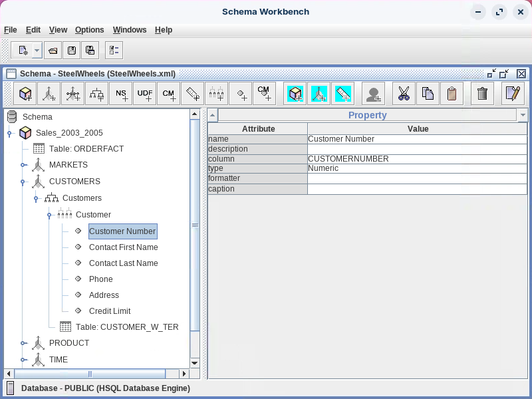532x399 pixels.
Task: Select Table: ORDERFACT in the tree
Action: (86, 149)
